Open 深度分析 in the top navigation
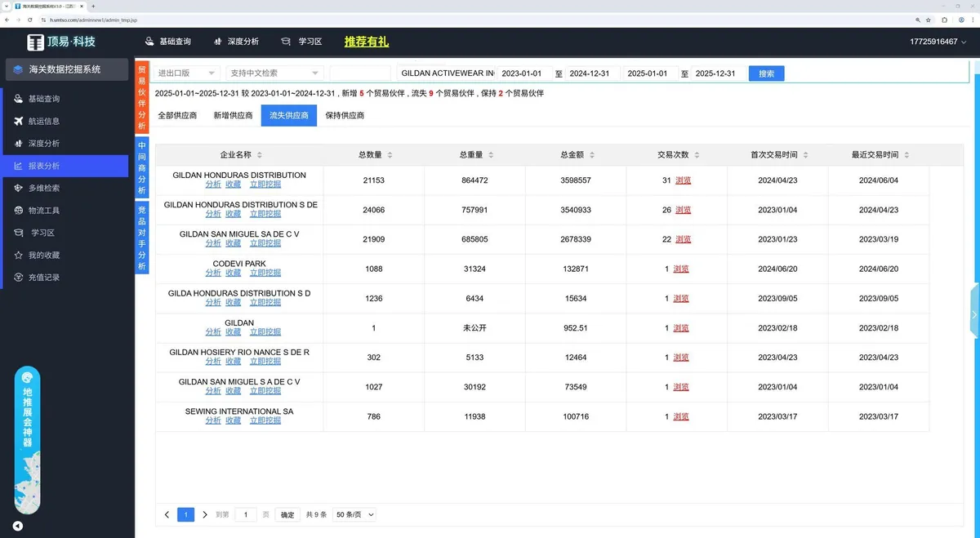The width and height of the screenshot is (980, 538). (x=235, y=42)
